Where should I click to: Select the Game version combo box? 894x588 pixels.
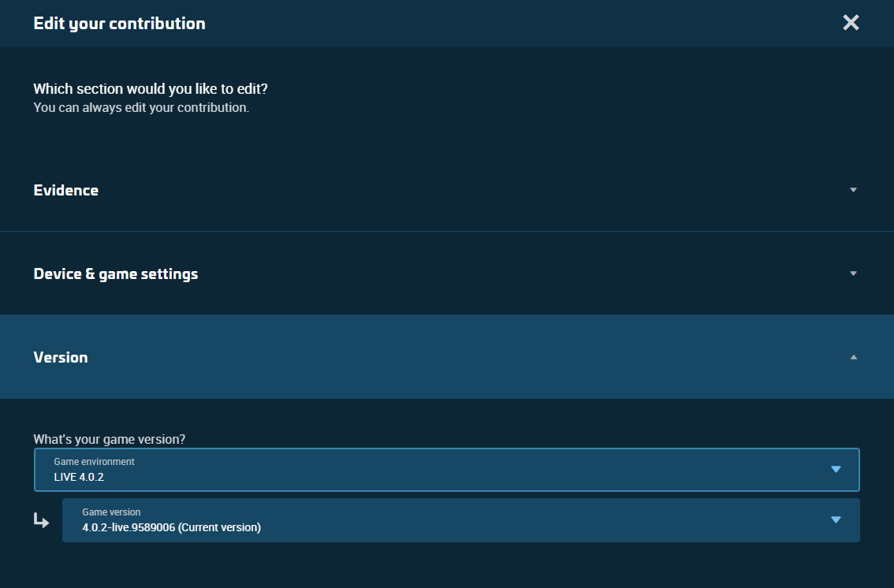pos(460,519)
